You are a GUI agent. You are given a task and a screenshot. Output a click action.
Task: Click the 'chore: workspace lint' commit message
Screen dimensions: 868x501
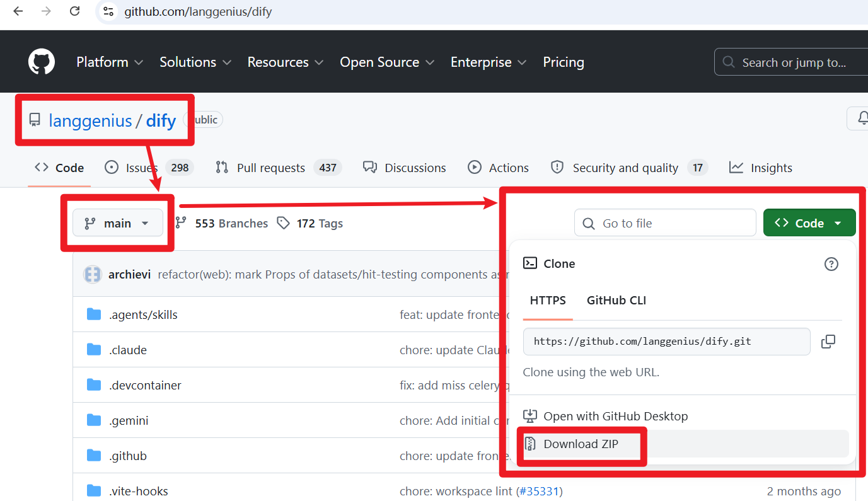click(x=456, y=491)
